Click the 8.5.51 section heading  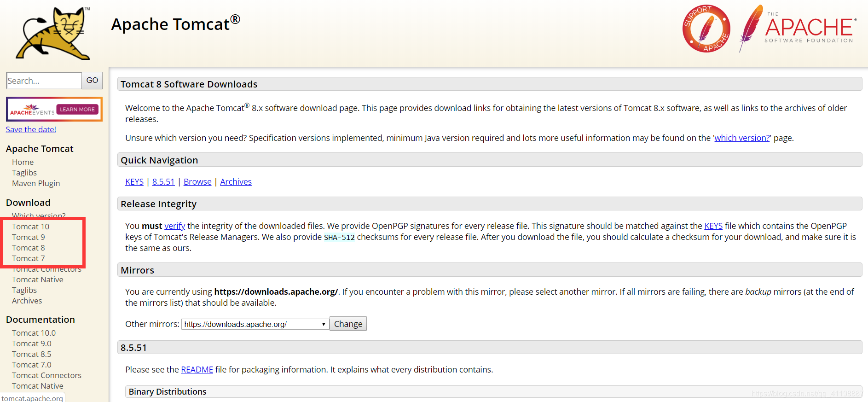point(133,348)
